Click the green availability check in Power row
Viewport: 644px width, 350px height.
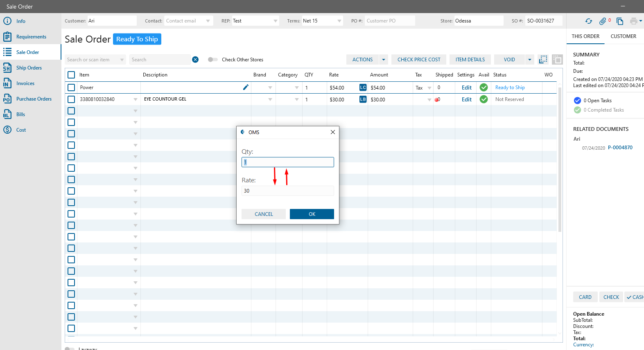click(x=484, y=87)
